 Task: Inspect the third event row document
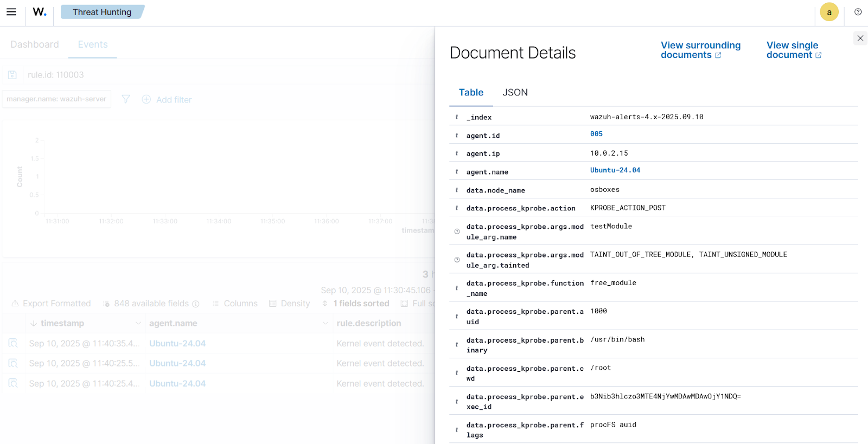13,383
